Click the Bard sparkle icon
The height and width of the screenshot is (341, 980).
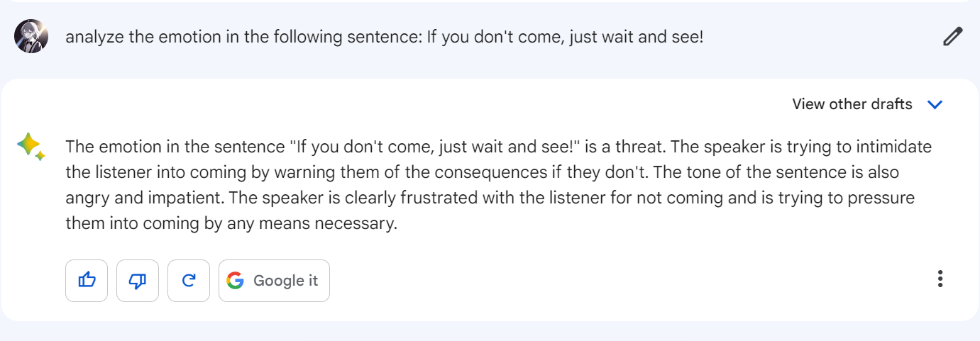[31, 147]
